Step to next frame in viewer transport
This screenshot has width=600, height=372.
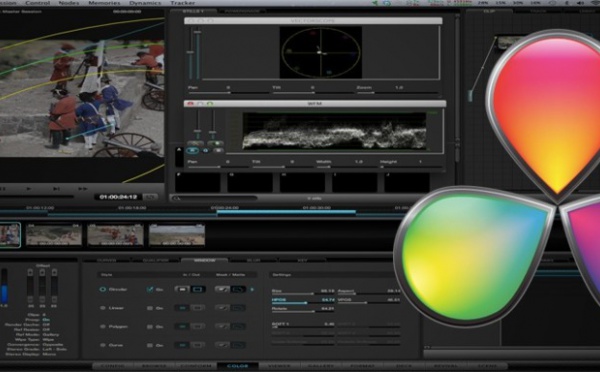click(x=56, y=189)
